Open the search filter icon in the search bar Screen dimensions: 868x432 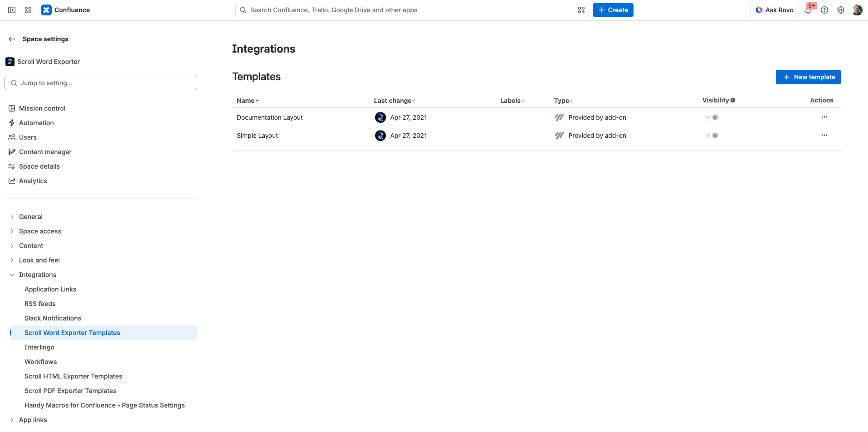coord(581,10)
